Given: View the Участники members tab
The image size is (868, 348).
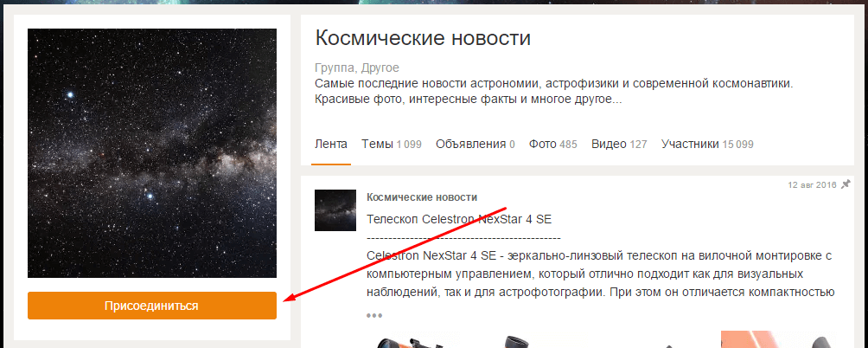Looking at the screenshot, I should click(707, 145).
